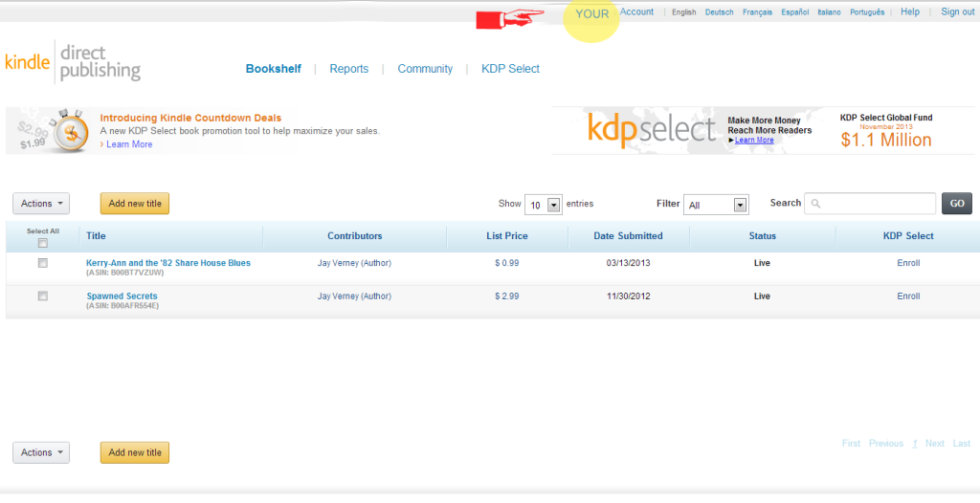Click the bottom Add new title button
The width and height of the screenshot is (980, 503).
[x=135, y=453]
